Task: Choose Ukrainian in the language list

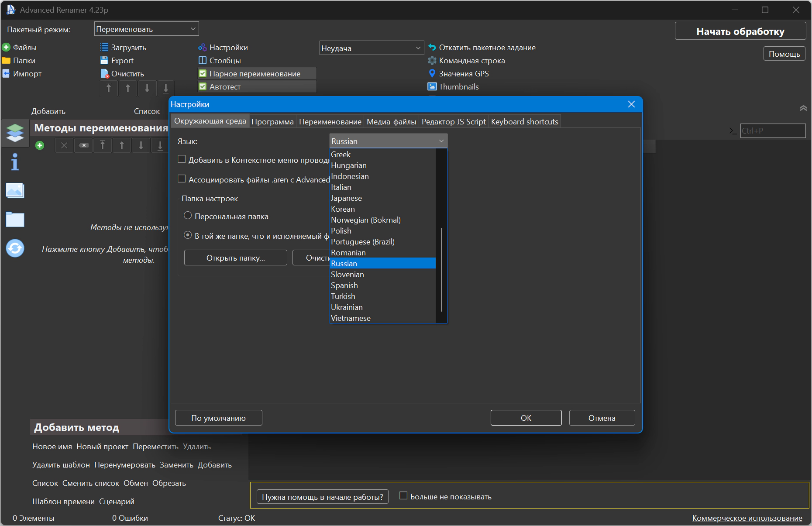Action: pyautogui.click(x=382, y=307)
